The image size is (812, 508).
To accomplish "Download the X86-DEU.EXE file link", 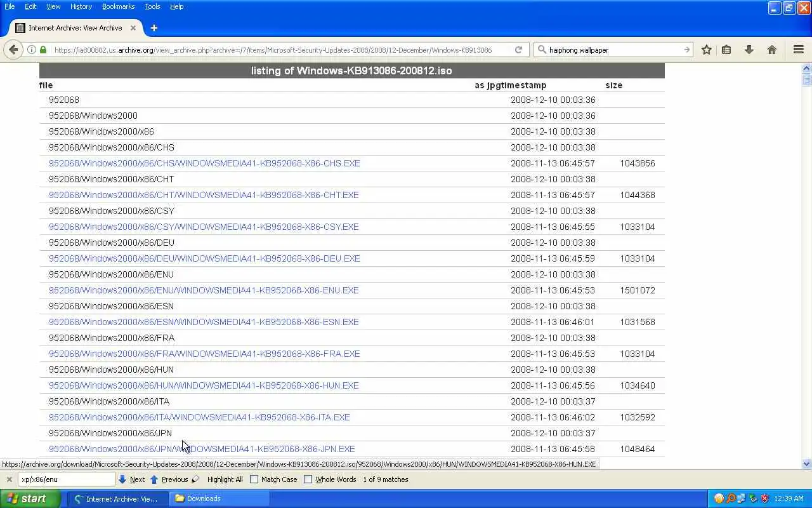I will (204, 258).
